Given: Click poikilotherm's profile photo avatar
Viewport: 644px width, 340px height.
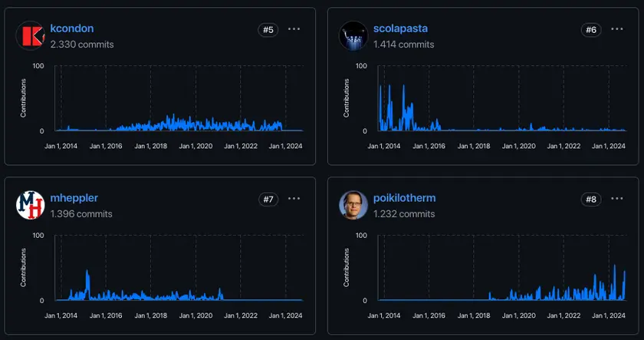Looking at the screenshot, I should (x=353, y=206).
